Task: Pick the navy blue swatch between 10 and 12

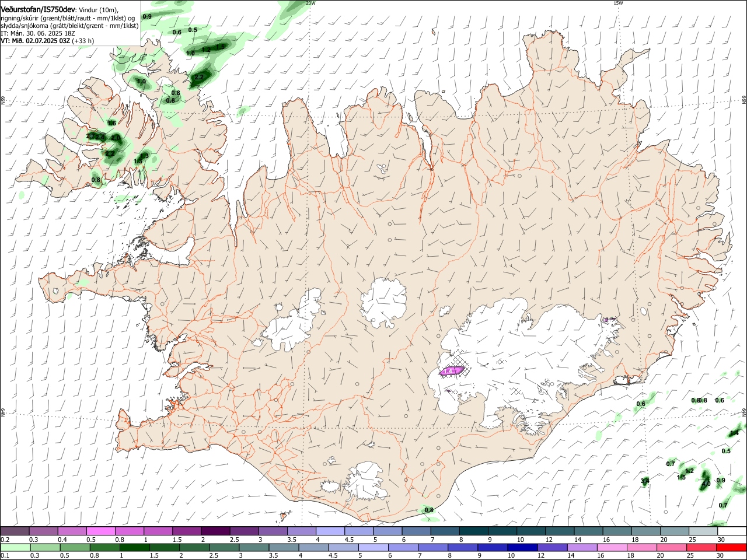Action: tap(522, 548)
